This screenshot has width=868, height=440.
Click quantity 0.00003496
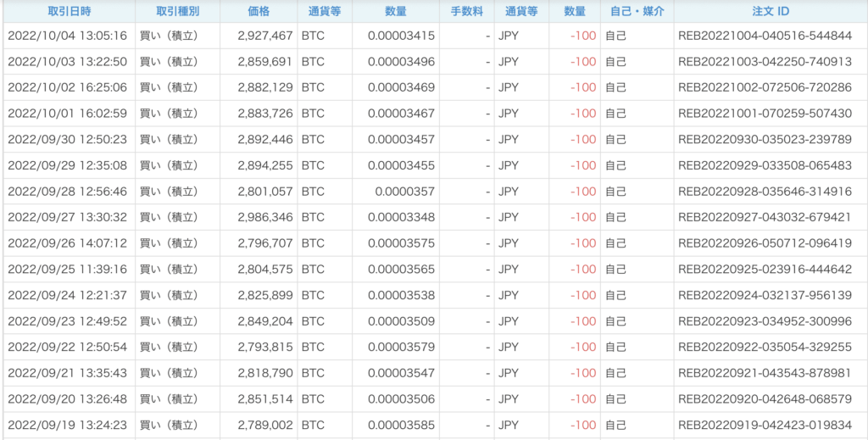pyautogui.click(x=401, y=62)
